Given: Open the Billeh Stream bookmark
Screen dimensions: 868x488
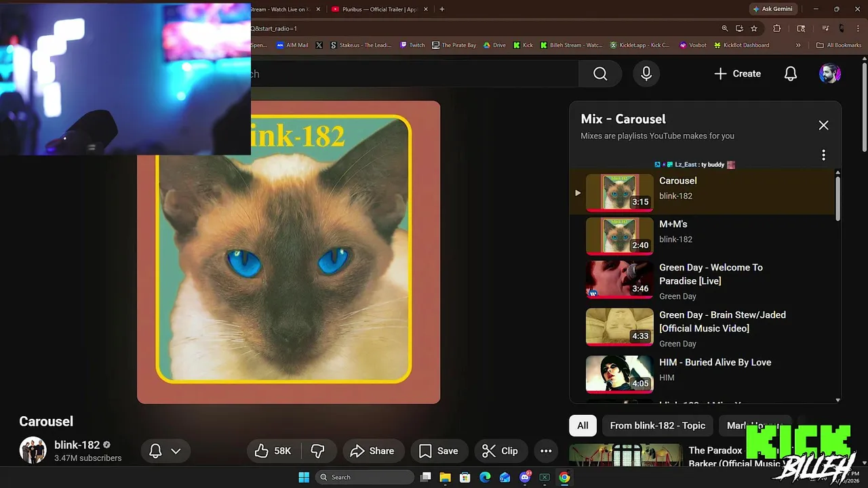Looking at the screenshot, I should (571, 45).
